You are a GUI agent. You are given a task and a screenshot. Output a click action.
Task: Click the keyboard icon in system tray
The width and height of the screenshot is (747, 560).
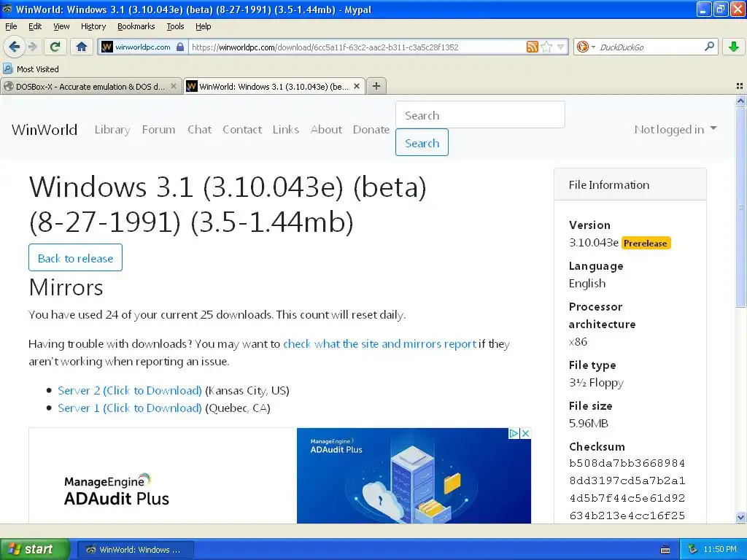[x=665, y=550]
